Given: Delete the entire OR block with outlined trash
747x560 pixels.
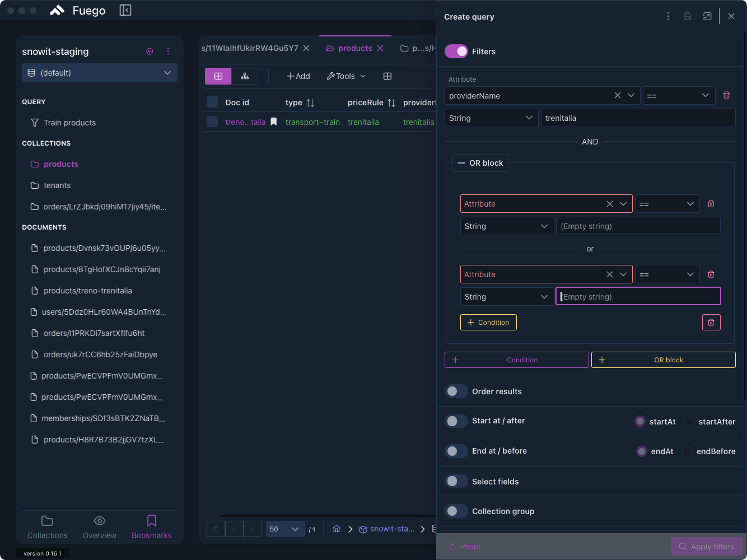Looking at the screenshot, I should click(x=711, y=323).
